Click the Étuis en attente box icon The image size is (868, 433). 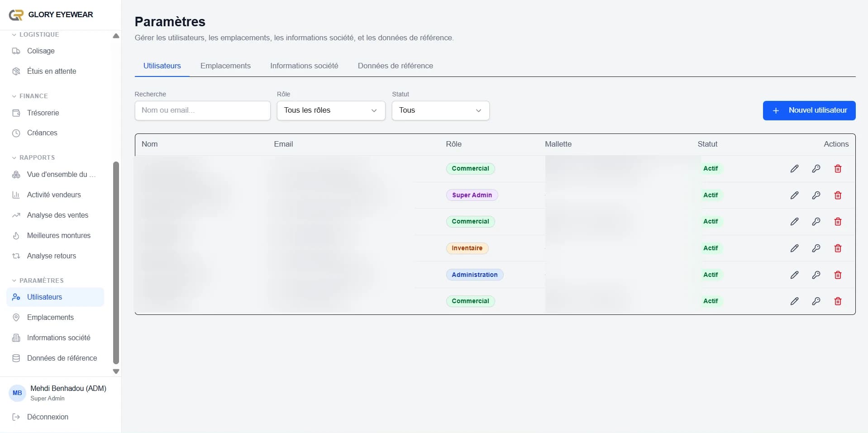(x=16, y=71)
